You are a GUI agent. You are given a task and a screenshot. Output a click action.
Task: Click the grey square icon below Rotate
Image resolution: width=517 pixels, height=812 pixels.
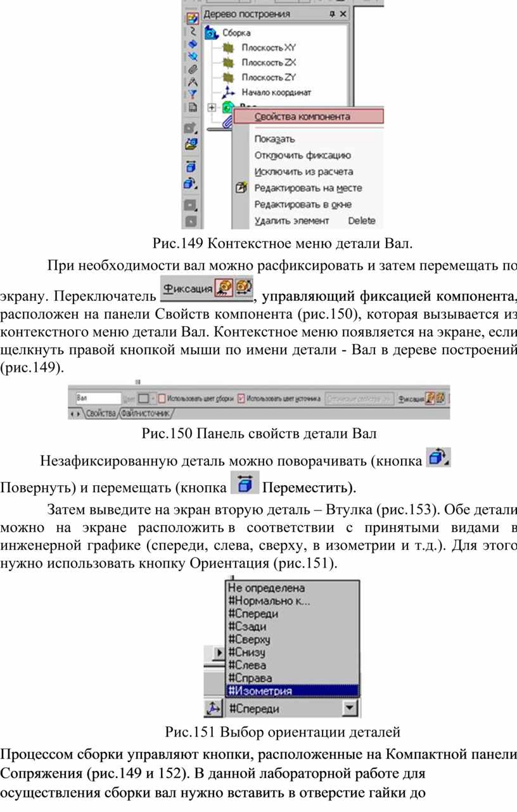(191, 206)
